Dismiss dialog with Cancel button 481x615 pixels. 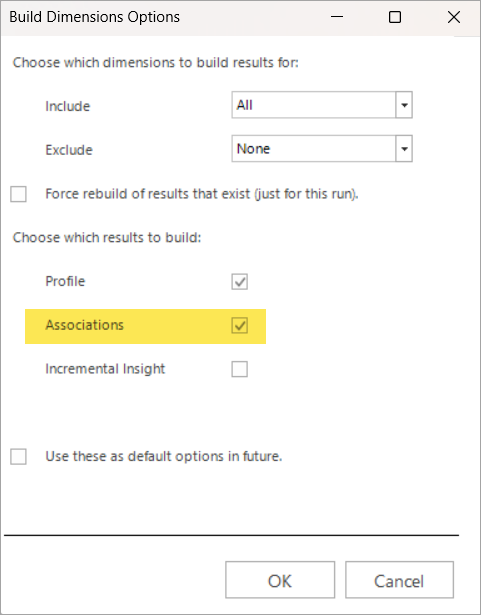399,580
